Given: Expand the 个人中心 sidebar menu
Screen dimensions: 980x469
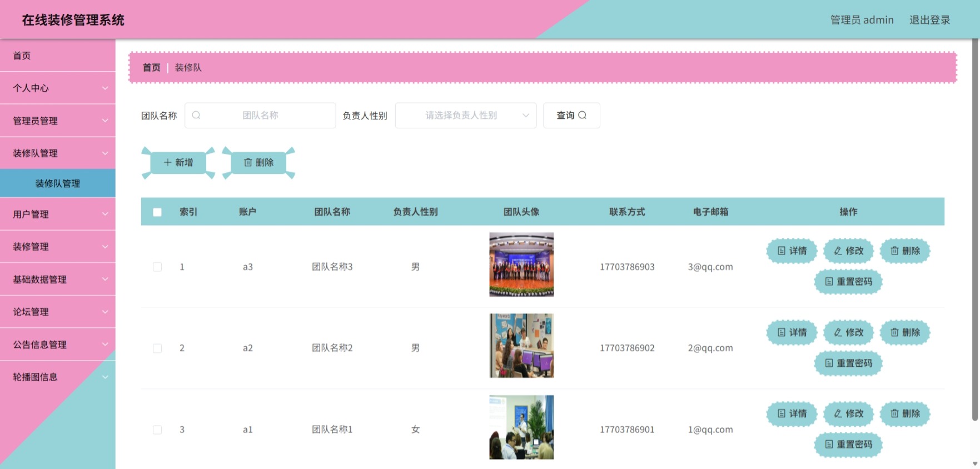Looking at the screenshot, I should pos(58,88).
